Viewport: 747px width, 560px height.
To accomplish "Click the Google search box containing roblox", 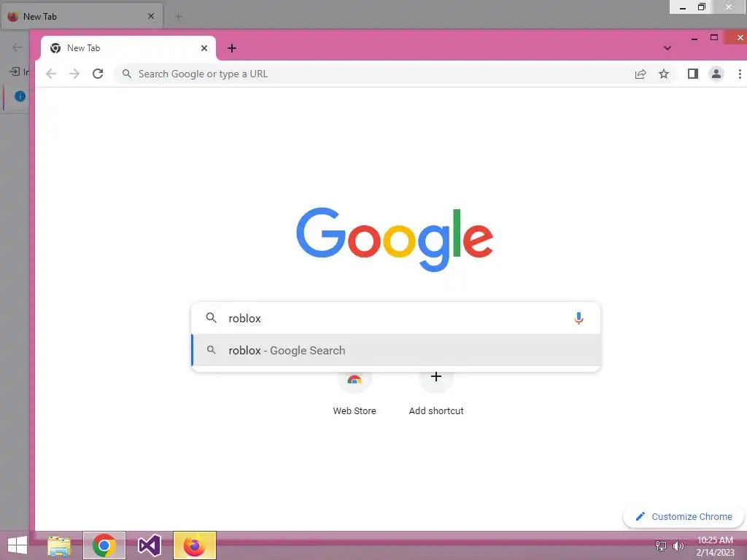I will click(x=395, y=318).
